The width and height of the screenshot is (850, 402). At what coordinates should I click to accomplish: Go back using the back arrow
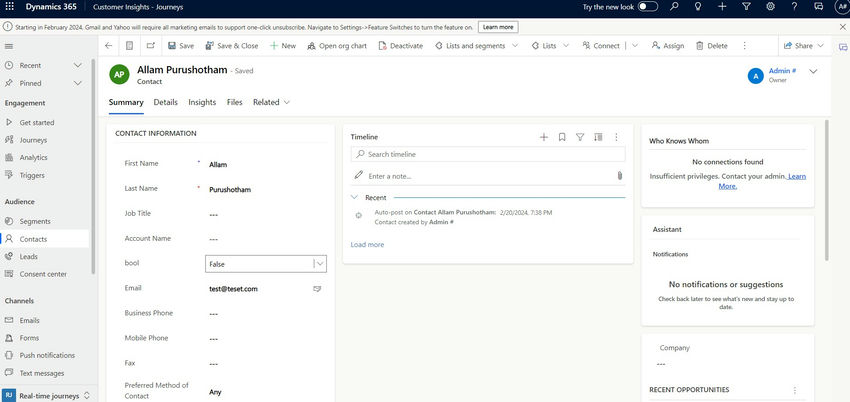pyautogui.click(x=109, y=46)
